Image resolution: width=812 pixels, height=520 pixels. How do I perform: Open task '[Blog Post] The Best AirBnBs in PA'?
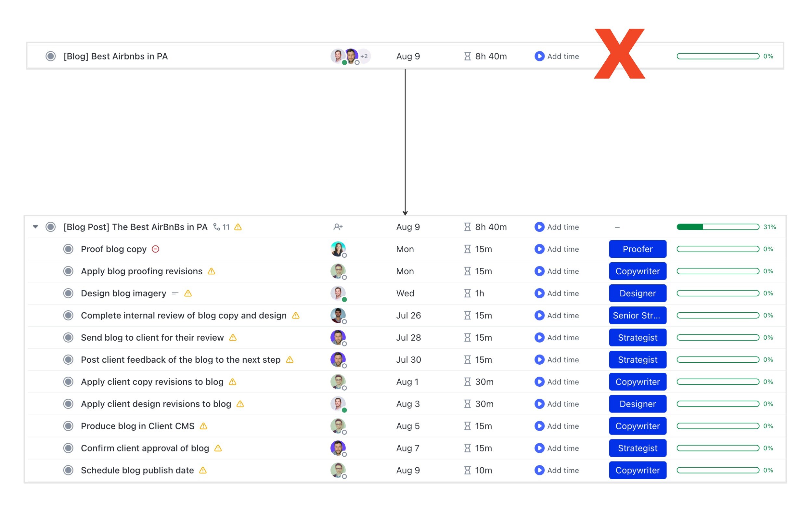tap(135, 227)
